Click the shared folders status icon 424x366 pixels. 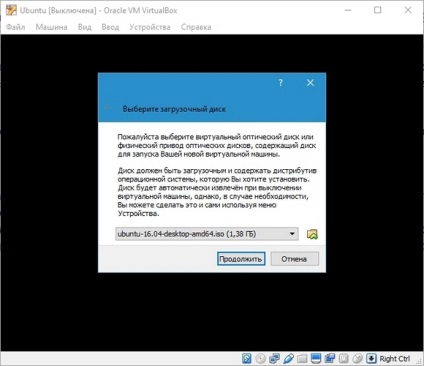click(302, 358)
